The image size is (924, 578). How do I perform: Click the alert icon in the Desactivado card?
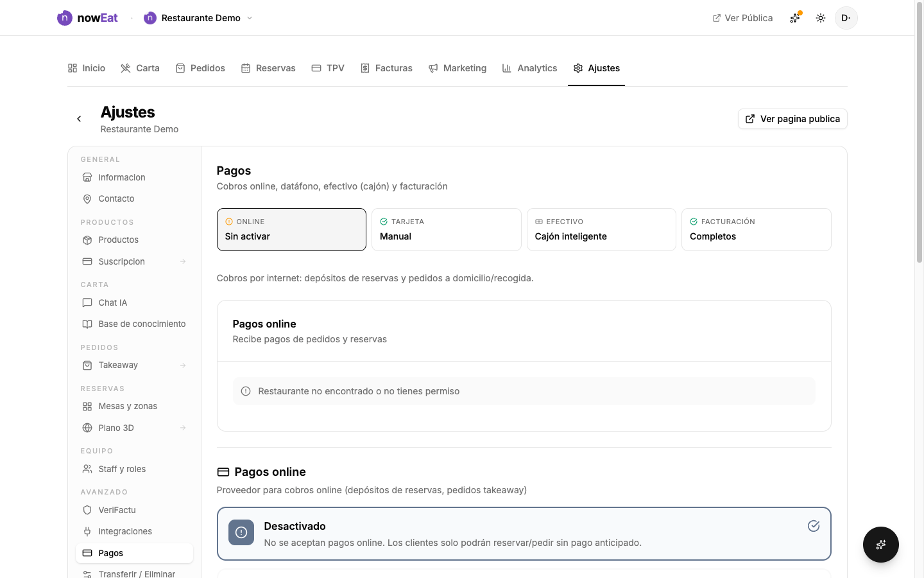pos(241,532)
